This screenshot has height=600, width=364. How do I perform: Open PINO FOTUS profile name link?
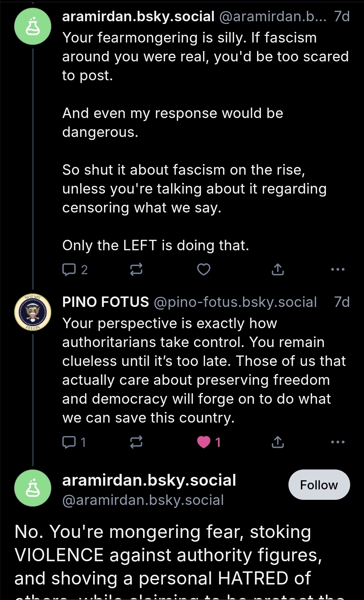pyautogui.click(x=106, y=302)
